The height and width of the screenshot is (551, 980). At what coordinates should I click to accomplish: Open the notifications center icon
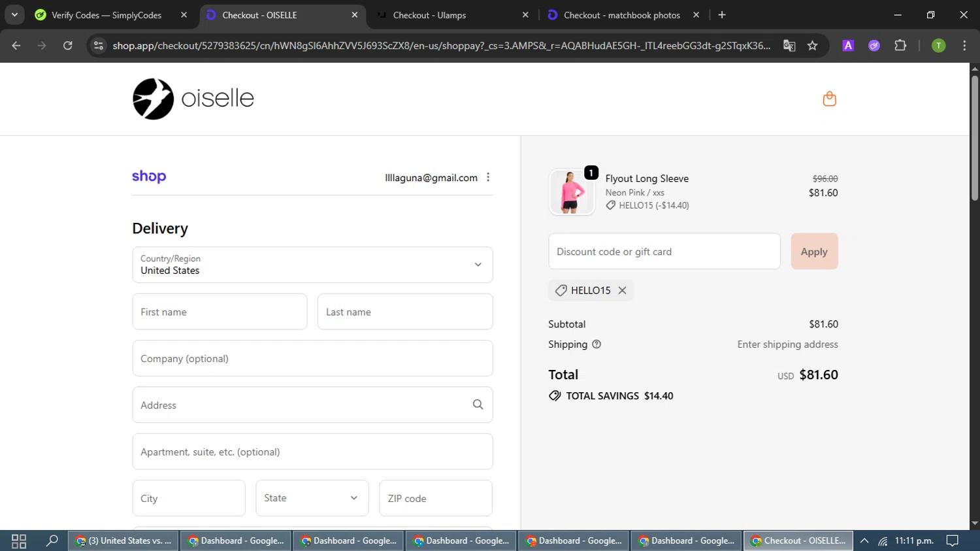click(x=953, y=541)
